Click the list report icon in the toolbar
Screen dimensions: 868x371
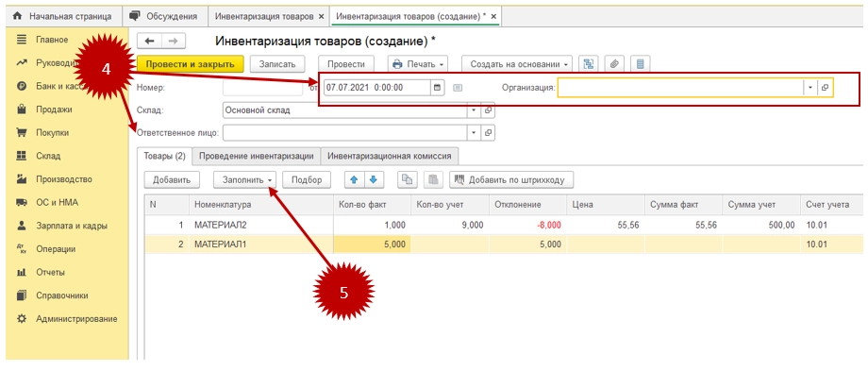[x=640, y=64]
